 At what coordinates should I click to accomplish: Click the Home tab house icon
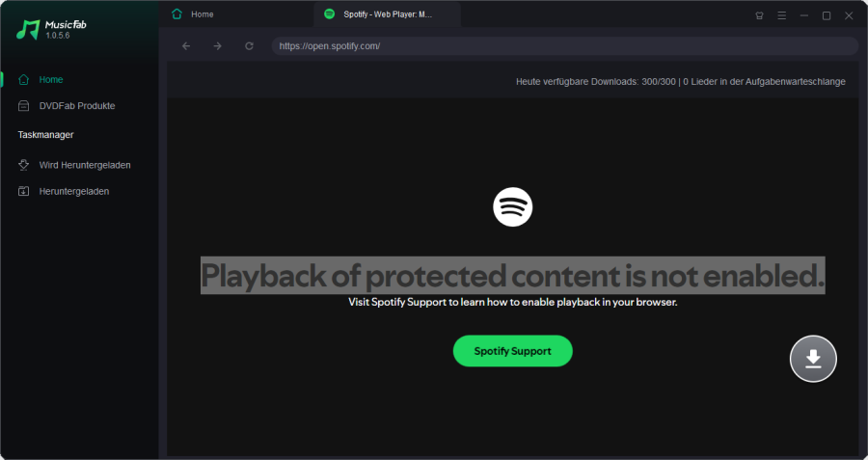[176, 14]
